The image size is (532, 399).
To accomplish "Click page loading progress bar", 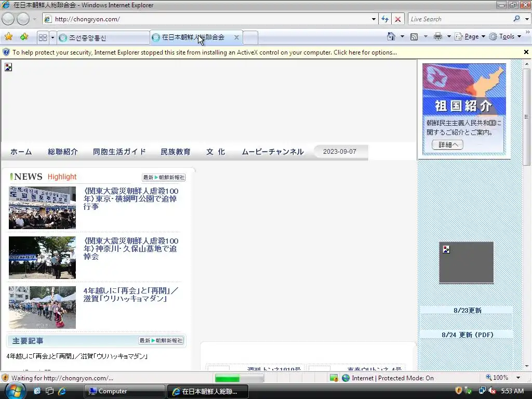I will 239,378.
